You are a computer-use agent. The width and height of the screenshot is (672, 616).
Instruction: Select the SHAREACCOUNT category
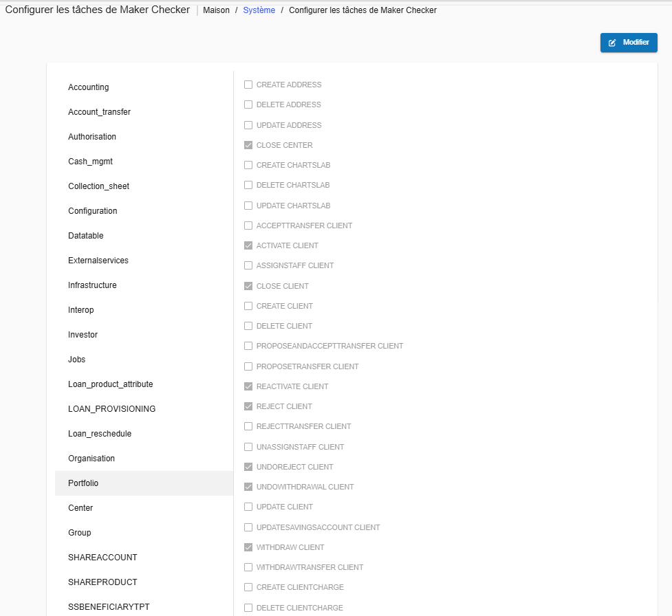coord(102,558)
